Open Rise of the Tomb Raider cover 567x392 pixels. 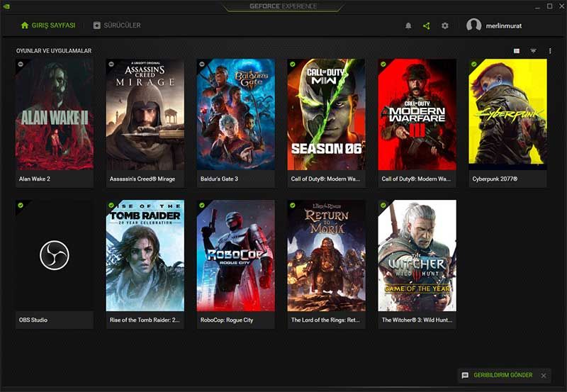pyautogui.click(x=145, y=255)
